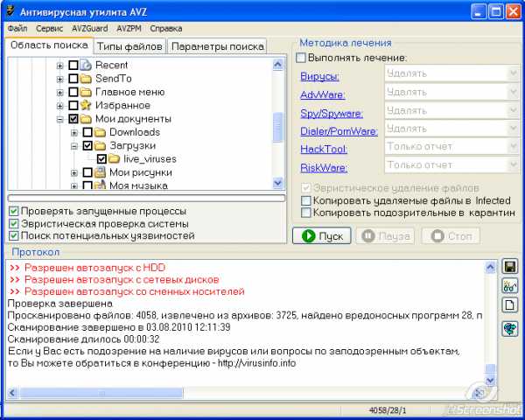Viewport: 525px width, 420px height.
Task: Click the Стоп button
Action: (x=451, y=236)
